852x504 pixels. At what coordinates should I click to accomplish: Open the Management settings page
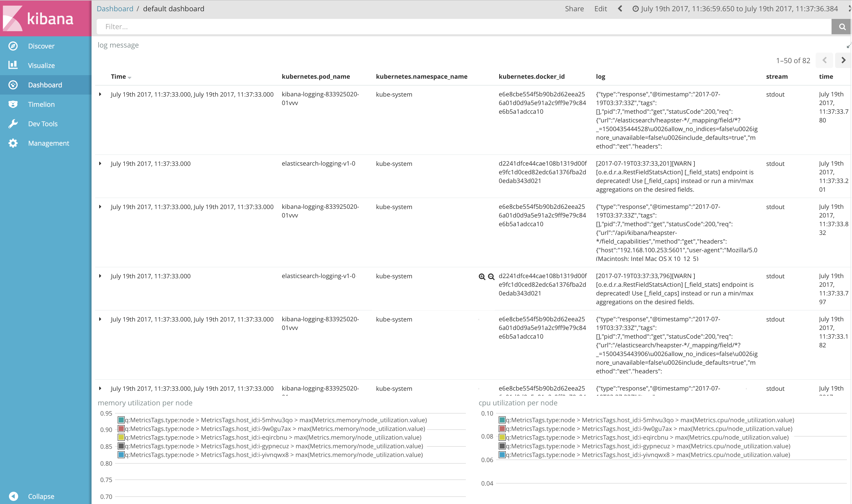pos(48,143)
